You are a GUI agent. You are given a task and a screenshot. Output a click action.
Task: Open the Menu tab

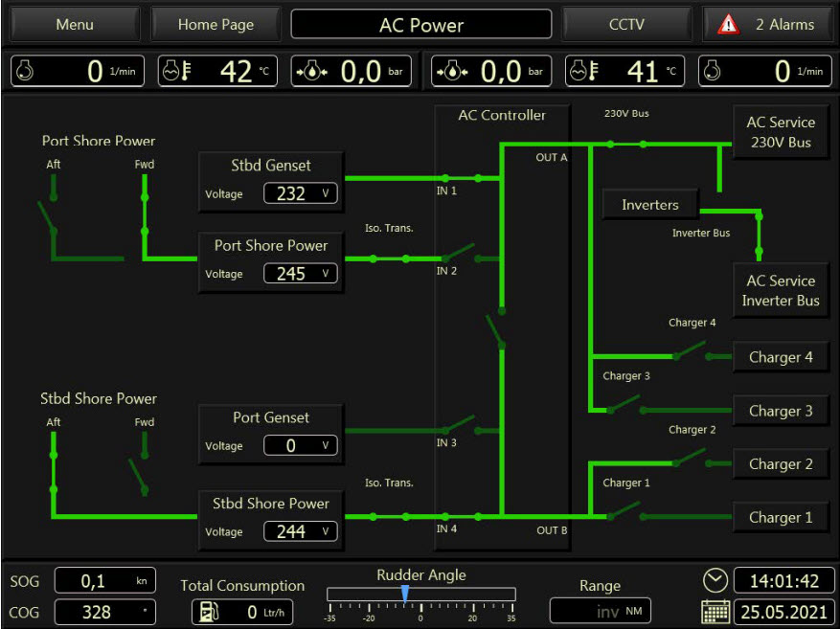click(x=75, y=25)
